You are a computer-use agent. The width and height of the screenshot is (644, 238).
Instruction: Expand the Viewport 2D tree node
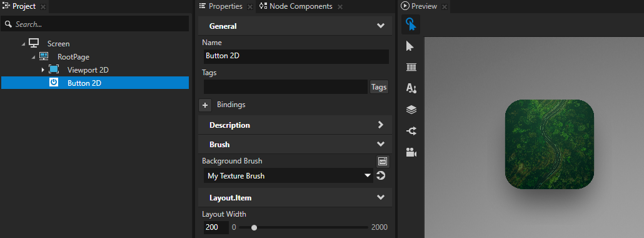tap(43, 70)
